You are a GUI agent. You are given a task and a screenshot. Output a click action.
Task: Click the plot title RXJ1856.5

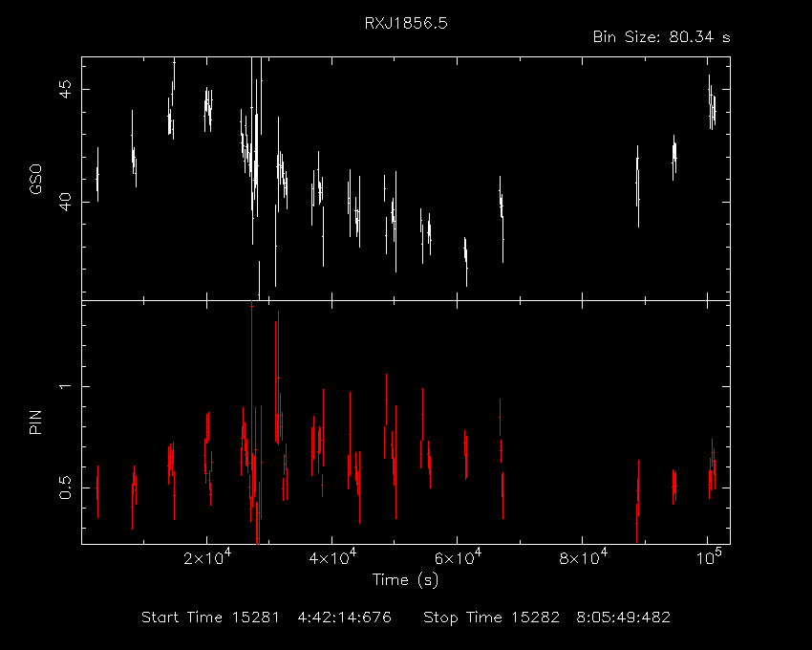coord(406,23)
